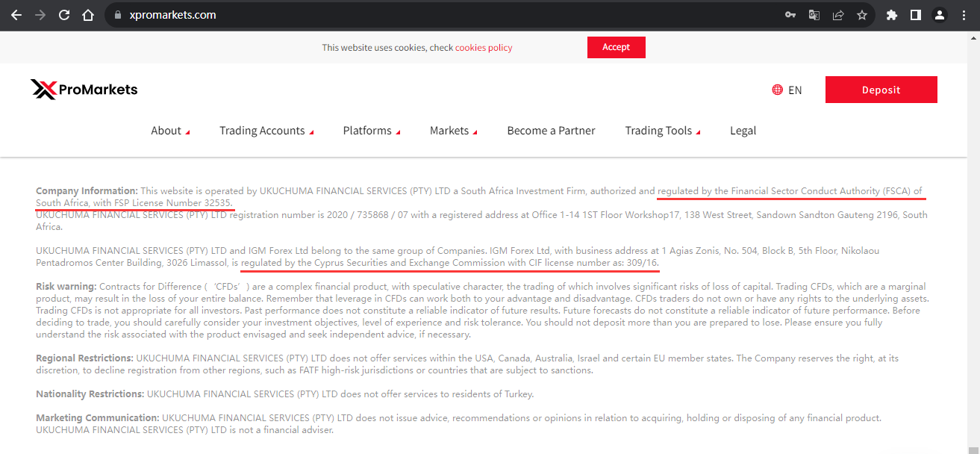Click the globe language icon

point(778,90)
